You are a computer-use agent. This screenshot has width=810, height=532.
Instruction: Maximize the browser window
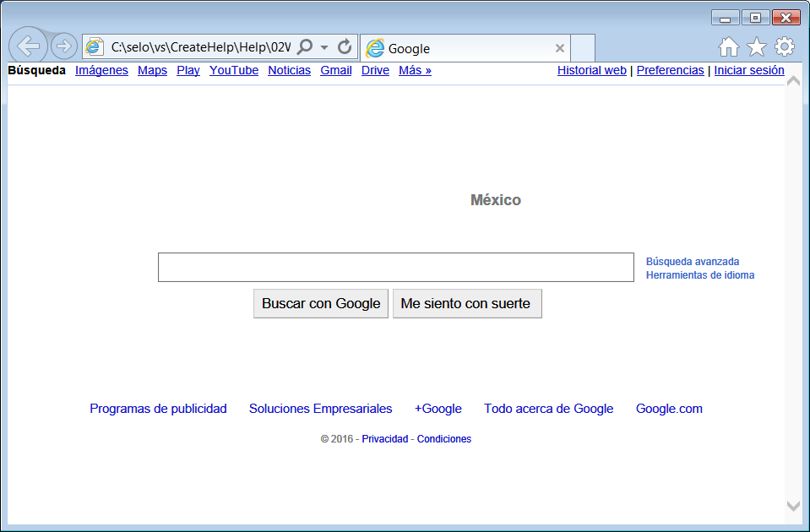point(756,18)
